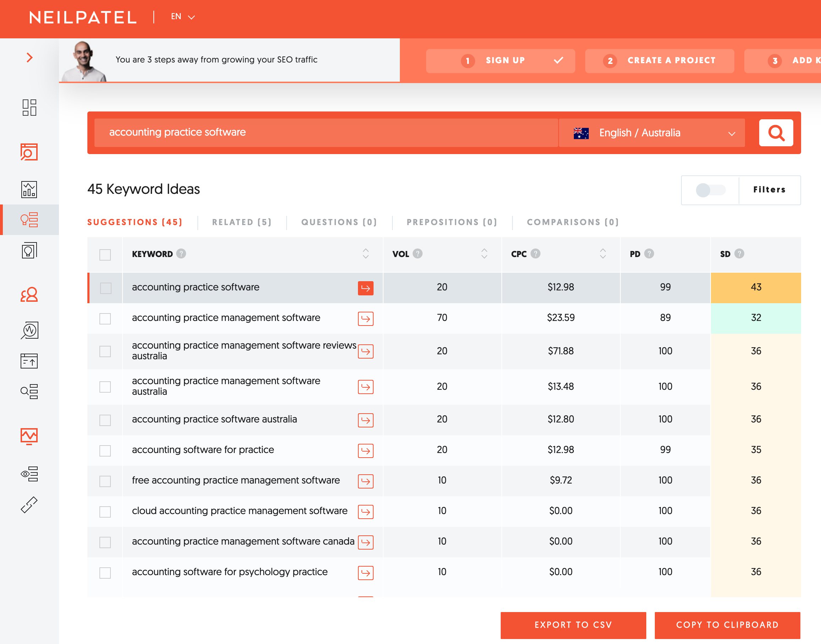Screen dimensions: 821x644
Task: Check the management software reviews australia row
Action: (x=105, y=351)
